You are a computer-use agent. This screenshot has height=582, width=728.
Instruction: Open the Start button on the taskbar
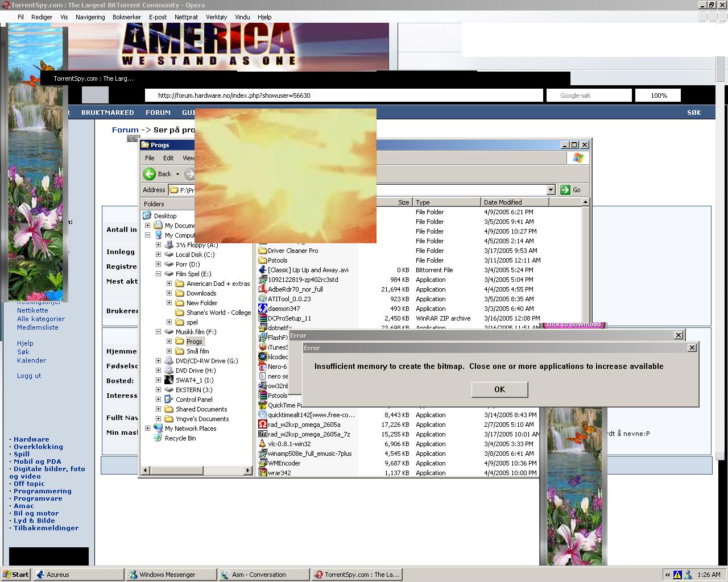pos(16,575)
